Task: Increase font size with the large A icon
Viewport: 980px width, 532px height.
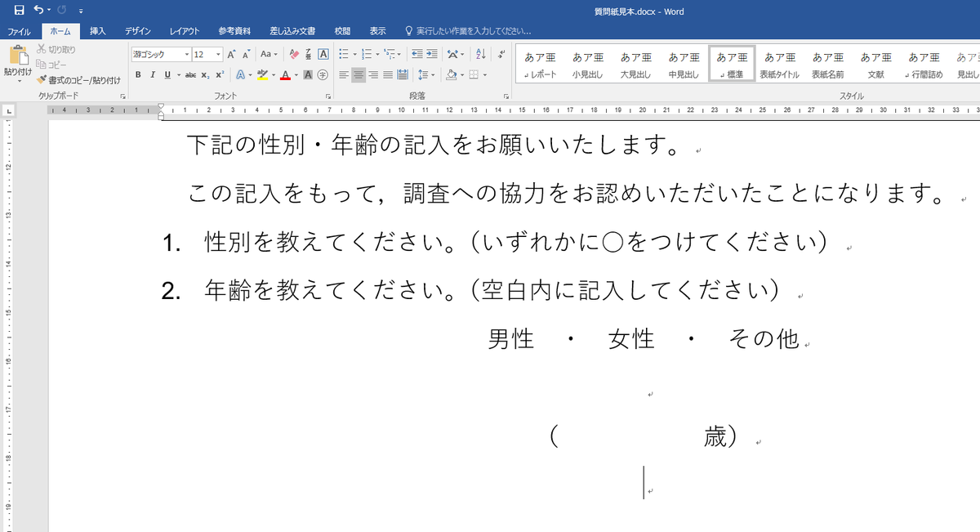Action: click(232, 54)
